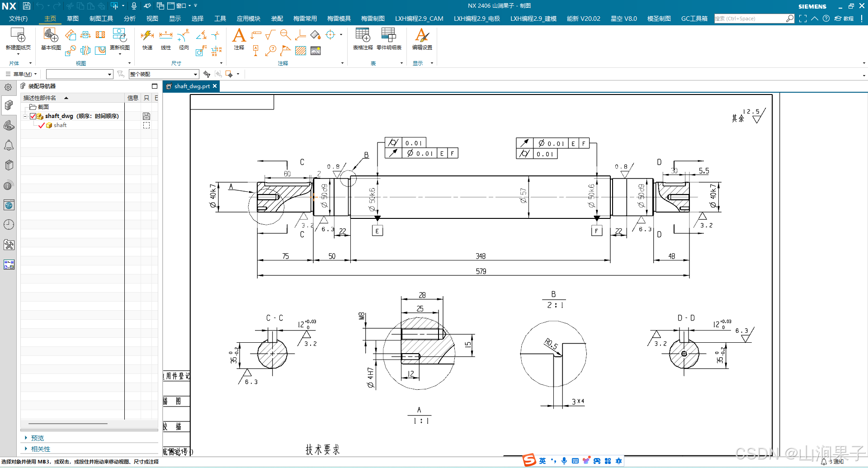
Task: Switch to the Sketch (草图) ribbon tab
Action: point(73,19)
